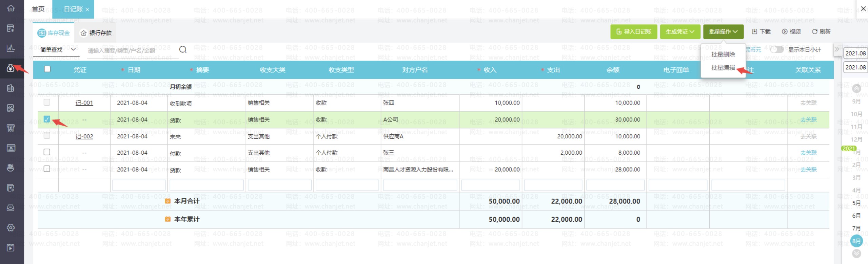Screen dimensions: 868x264
Task: Open the settings gear sidebar icon
Action: 11,228
